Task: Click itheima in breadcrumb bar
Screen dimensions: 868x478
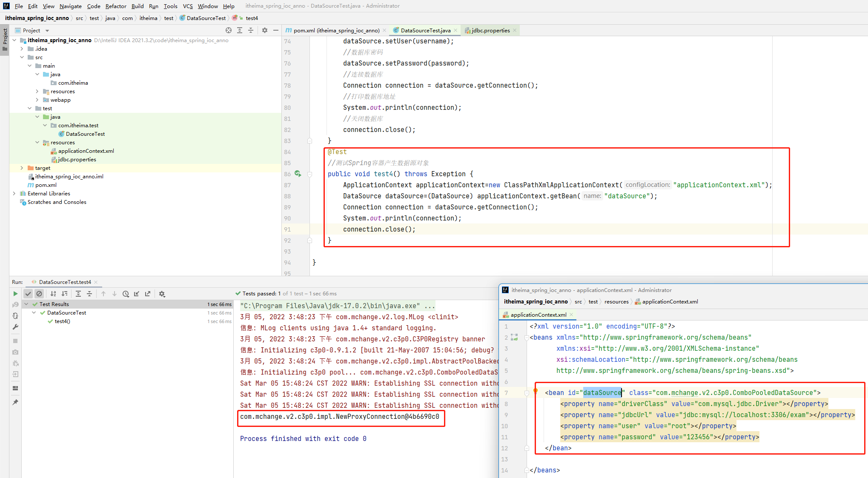Action: [x=148, y=18]
